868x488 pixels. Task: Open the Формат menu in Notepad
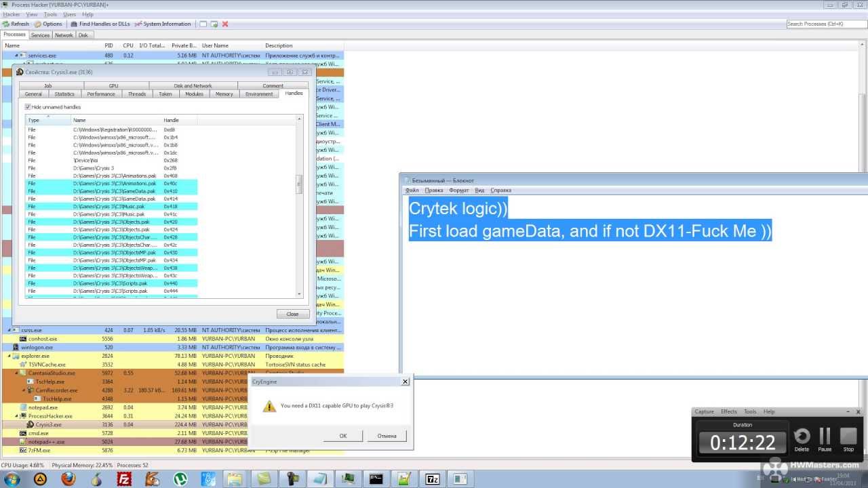[459, 190]
